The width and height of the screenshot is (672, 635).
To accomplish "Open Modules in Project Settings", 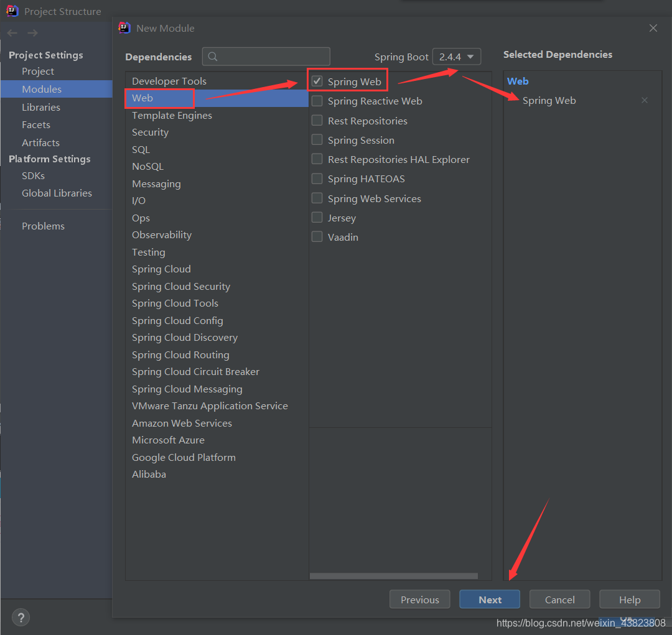I will click(56, 89).
